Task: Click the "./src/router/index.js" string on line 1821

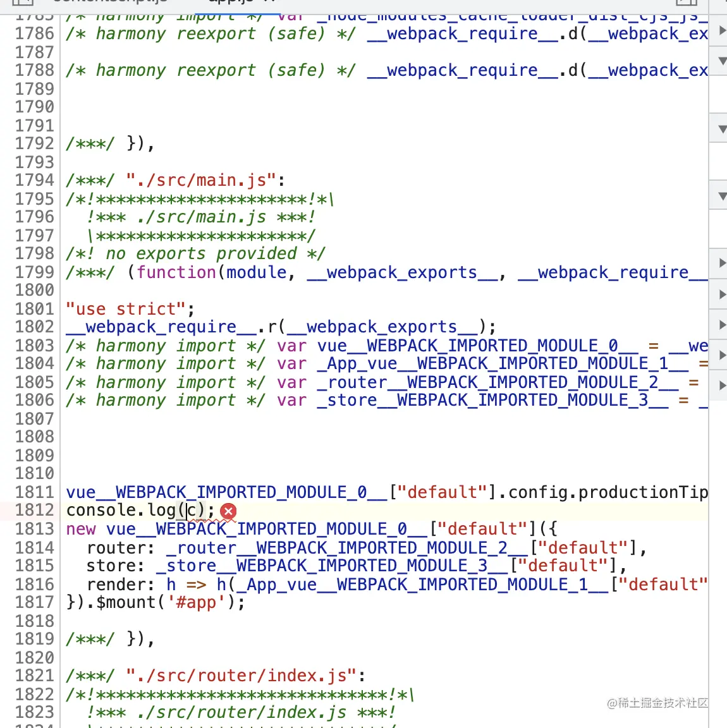Action: [241, 676]
